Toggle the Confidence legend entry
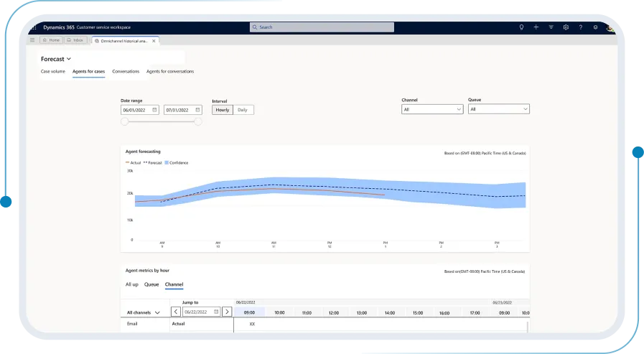Viewport: 644px width, 354px height. (x=177, y=162)
